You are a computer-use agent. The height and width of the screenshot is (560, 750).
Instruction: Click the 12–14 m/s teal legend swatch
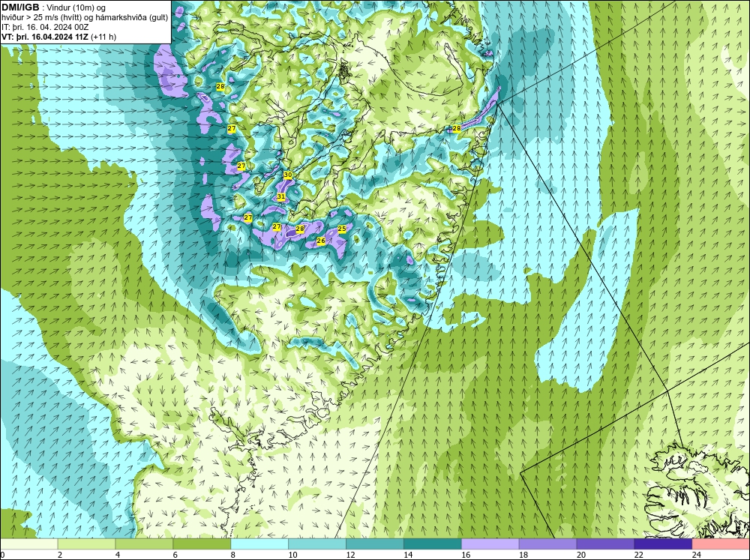click(x=374, y=544)
